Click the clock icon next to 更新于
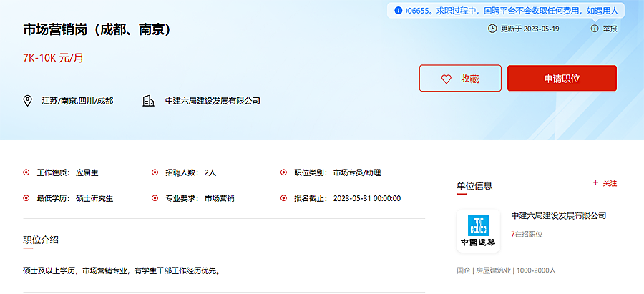Viewport: 644px width, 294px height. (x=492, y=29)
